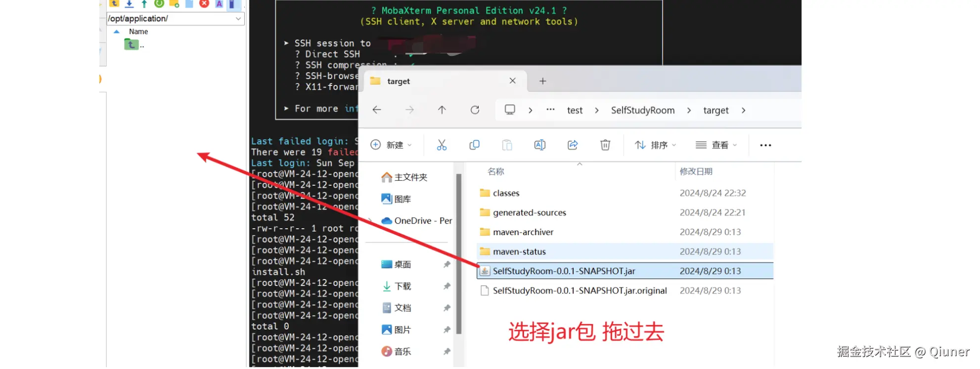Add a new Explorer tab
Screen dimensions: 980x369
(x=542, y=81)
